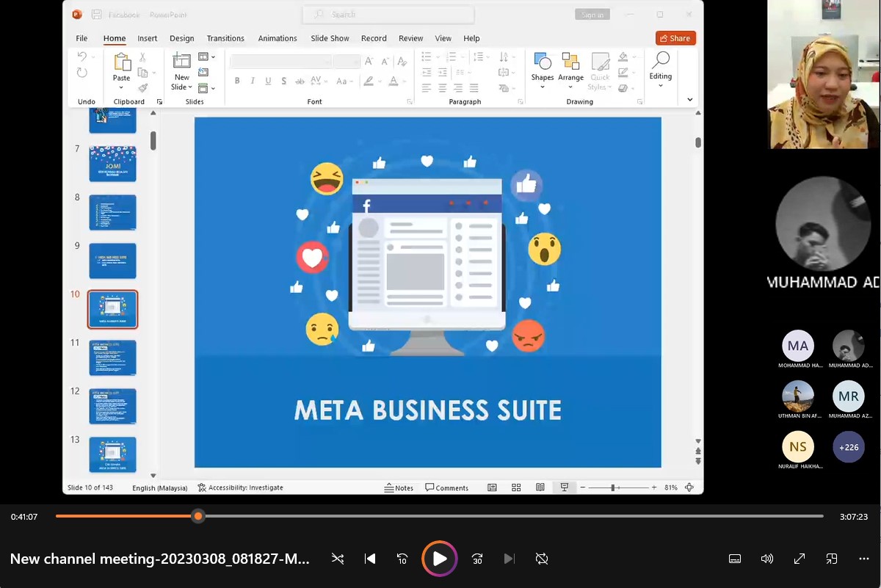Open the Change Case dropdown

coord(344,81)
